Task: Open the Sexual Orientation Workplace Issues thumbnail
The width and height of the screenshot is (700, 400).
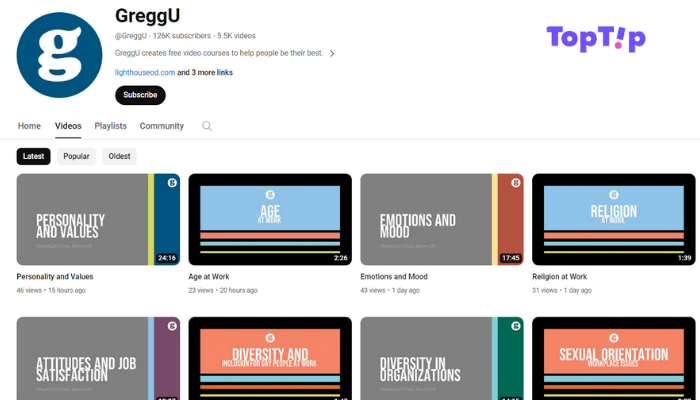Action: [x=614, y=358]
